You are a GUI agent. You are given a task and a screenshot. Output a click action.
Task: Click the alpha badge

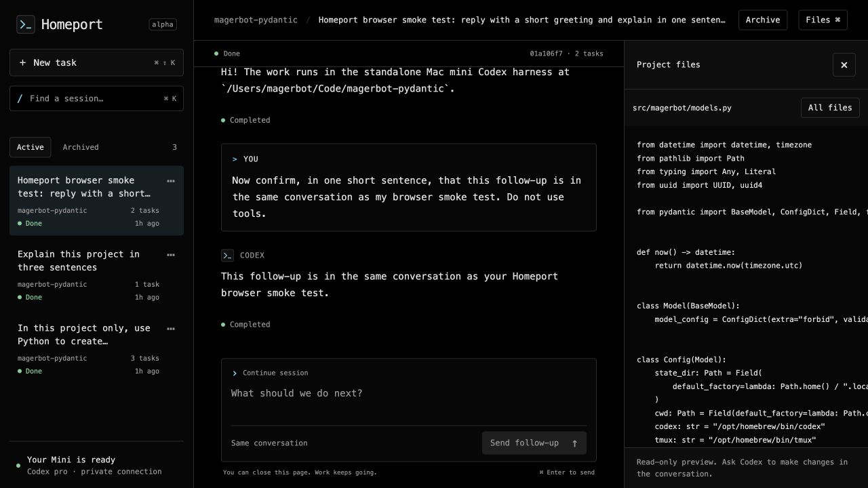tap(163, 24)
